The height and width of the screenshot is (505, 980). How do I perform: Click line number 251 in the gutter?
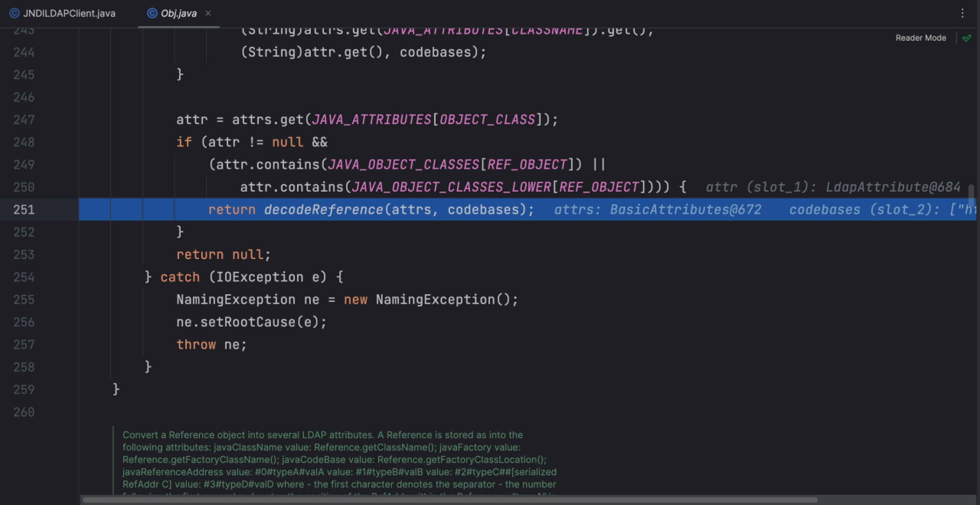coord(24,210)
